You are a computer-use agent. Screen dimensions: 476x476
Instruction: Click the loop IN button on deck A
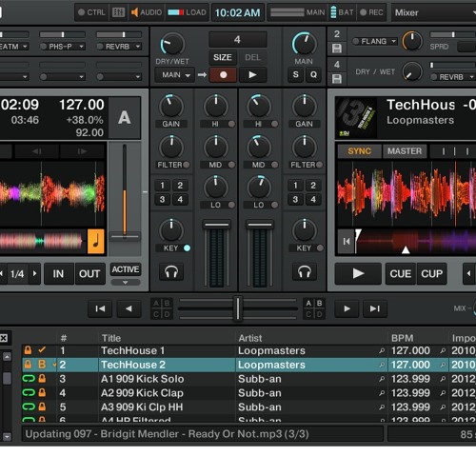click(58, 273)
